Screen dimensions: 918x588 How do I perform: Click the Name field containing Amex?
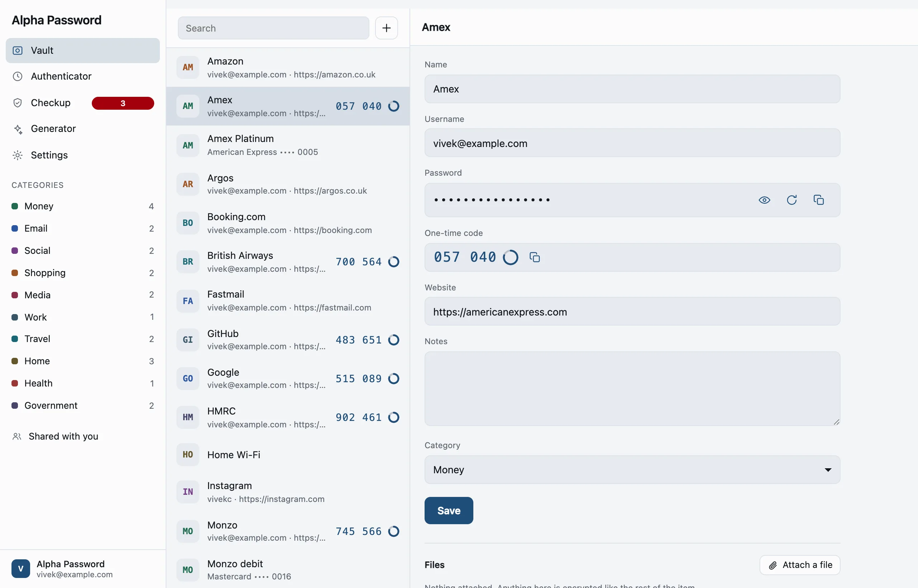(632, 89)
